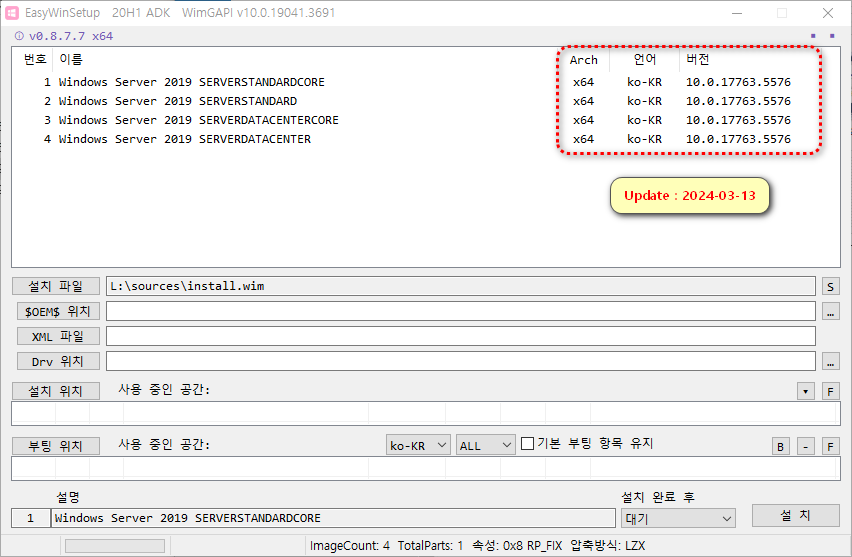Click the $OEM$ 위치 button
The height and width of the screenshot is (557, 852).
58,311
